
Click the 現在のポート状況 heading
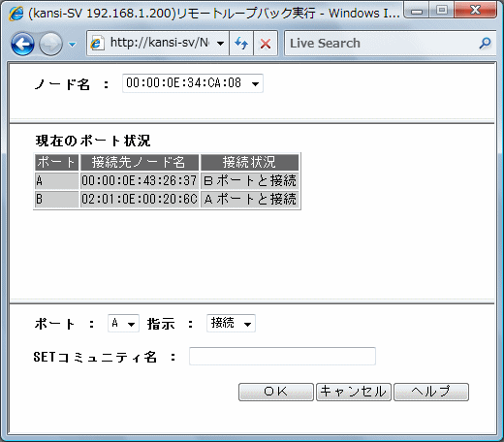93,141
